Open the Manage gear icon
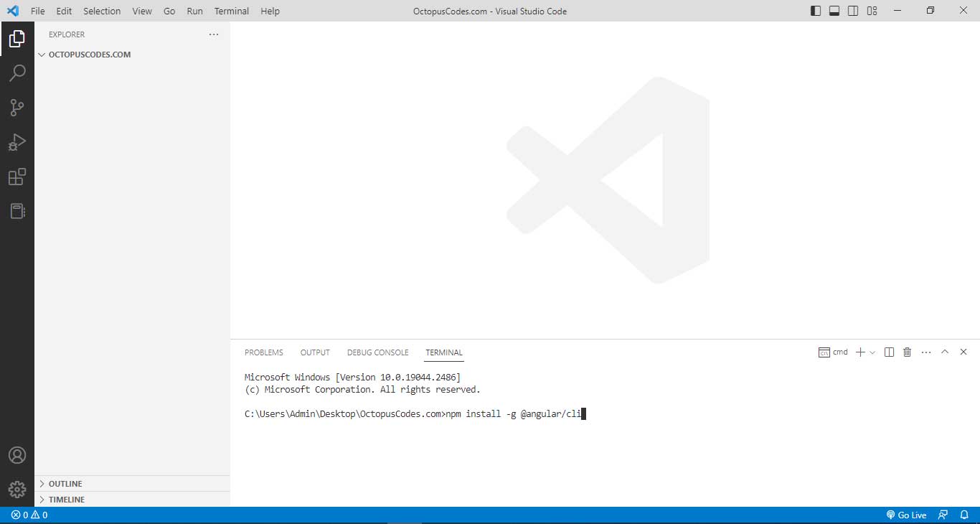 pyautogui.click(x=17, y=490)
